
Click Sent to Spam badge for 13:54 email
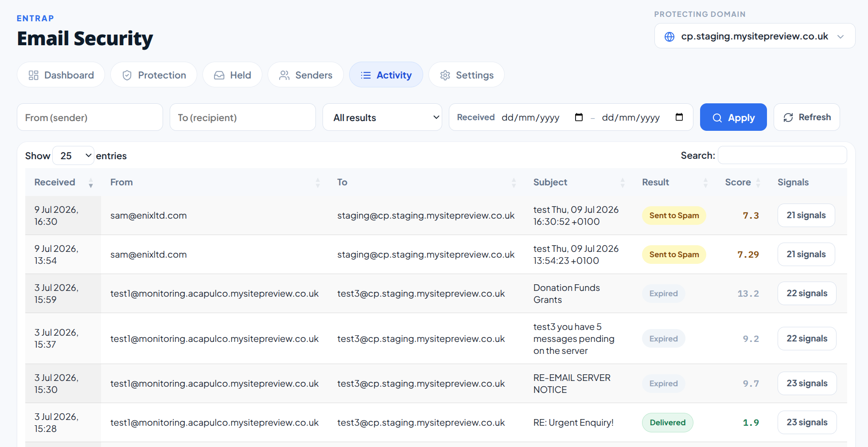pos(674,255)
